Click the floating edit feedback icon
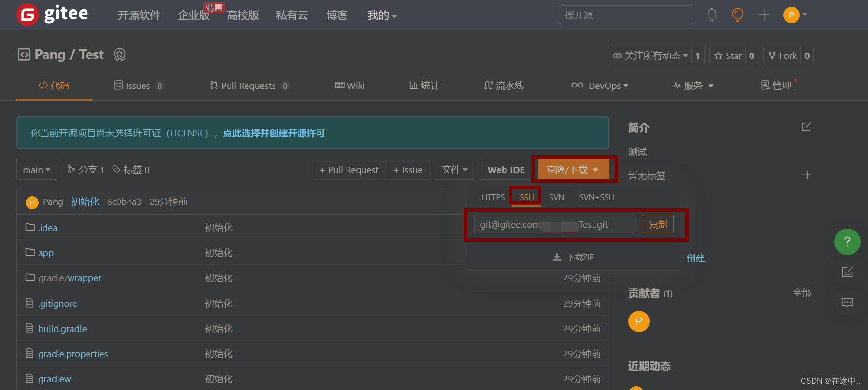Image resolution: width=868 pixels, height=390 pixels. coord(847,272)
